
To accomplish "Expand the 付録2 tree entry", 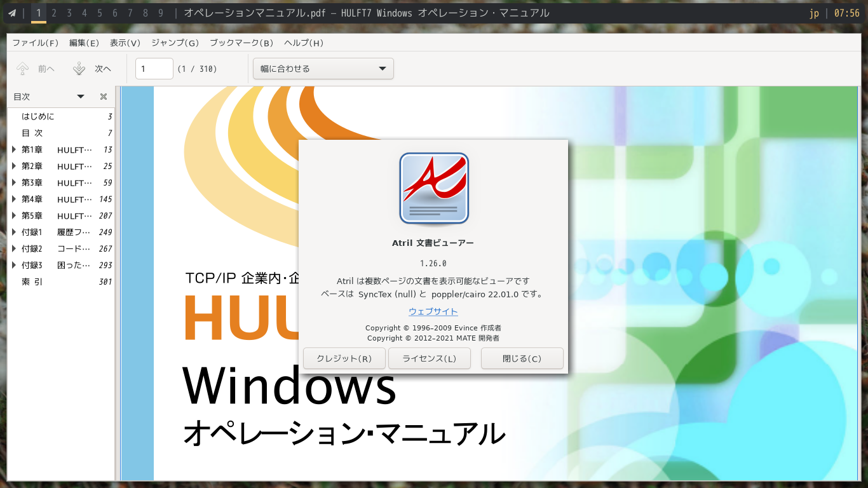I will 15,249.
